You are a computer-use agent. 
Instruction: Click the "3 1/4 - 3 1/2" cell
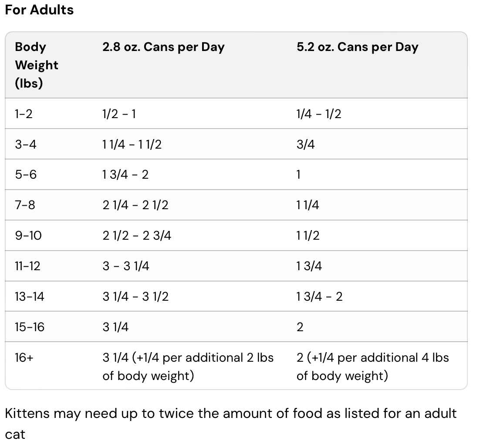(135, 296)
